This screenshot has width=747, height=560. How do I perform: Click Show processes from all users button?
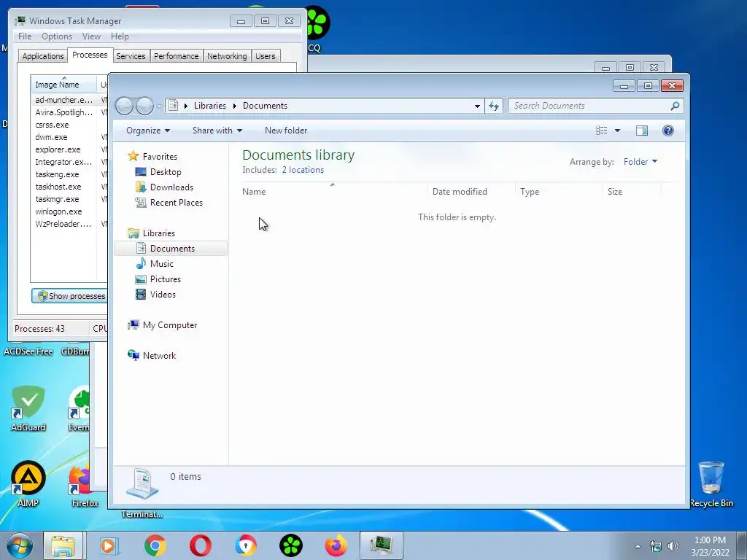[x=70, y=296]
